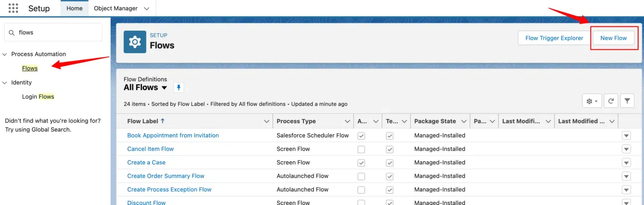The width and height of the screenshot is (644, 205).
Task: Open Process Type column menu chevron
Action: pyautogui.click(x=347, y=121)
